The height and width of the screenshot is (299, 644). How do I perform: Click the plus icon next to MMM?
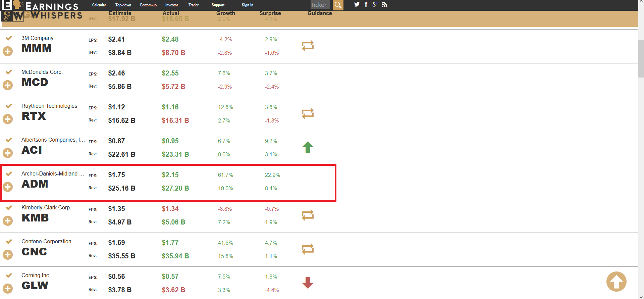click(8, 51)
